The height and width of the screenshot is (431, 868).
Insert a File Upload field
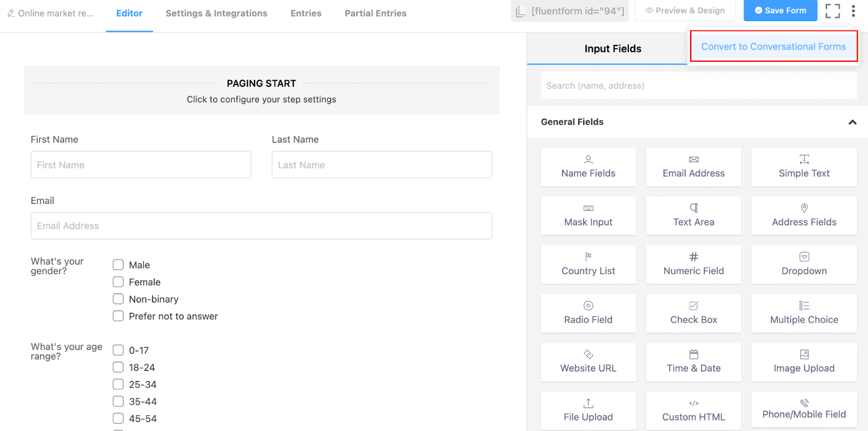tap(588, 411)
